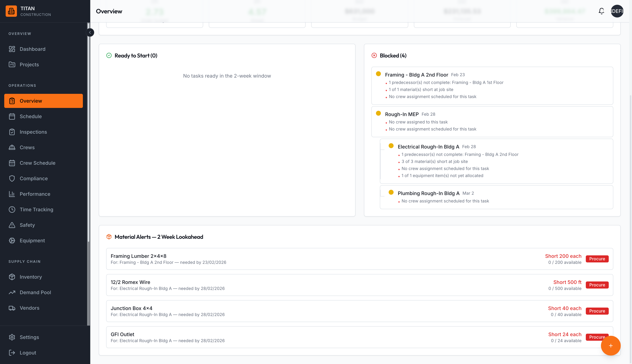Open the notifications bell
The image size is (632, 364).
coord(601,11)
